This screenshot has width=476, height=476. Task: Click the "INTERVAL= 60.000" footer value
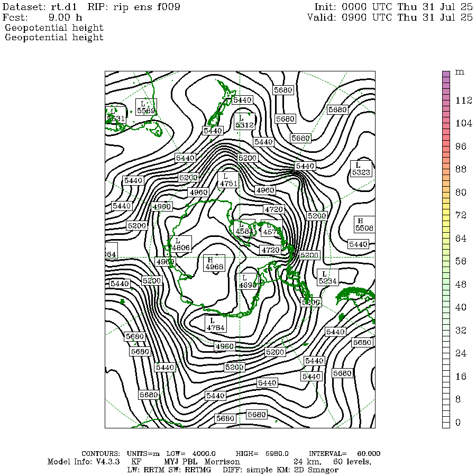click(x=344, y=454)
